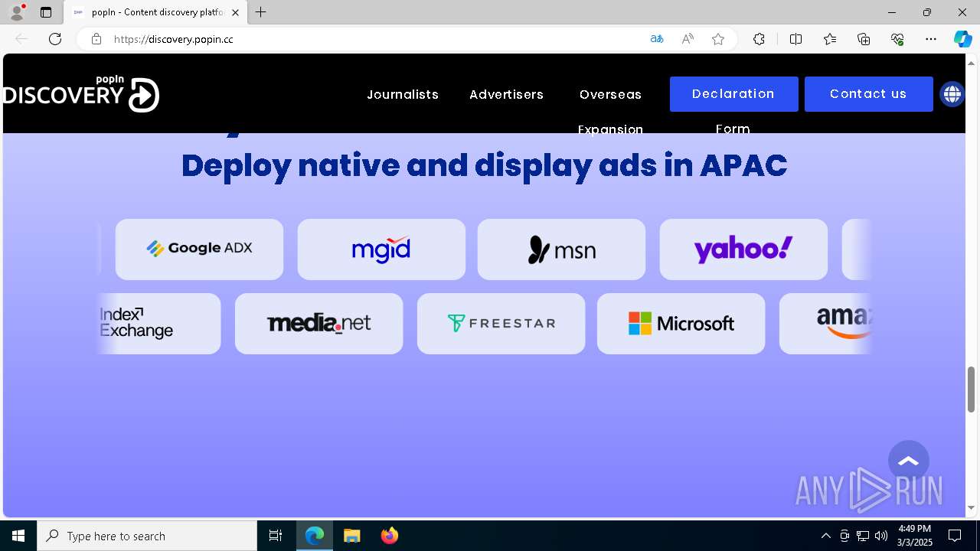Image resolution: width=980 pixels, height=551 pixels.
Task: Click the scroll-to-top chevron button
Action: point(909,461)
